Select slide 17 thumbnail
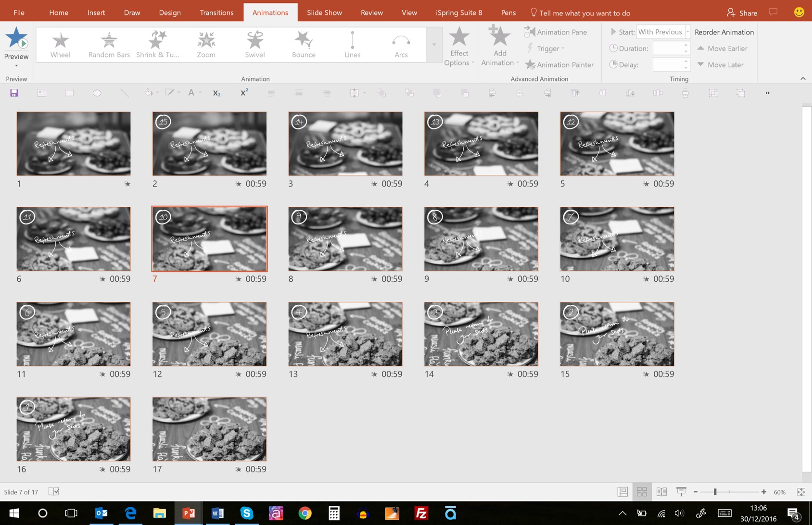 pos(209,429)
